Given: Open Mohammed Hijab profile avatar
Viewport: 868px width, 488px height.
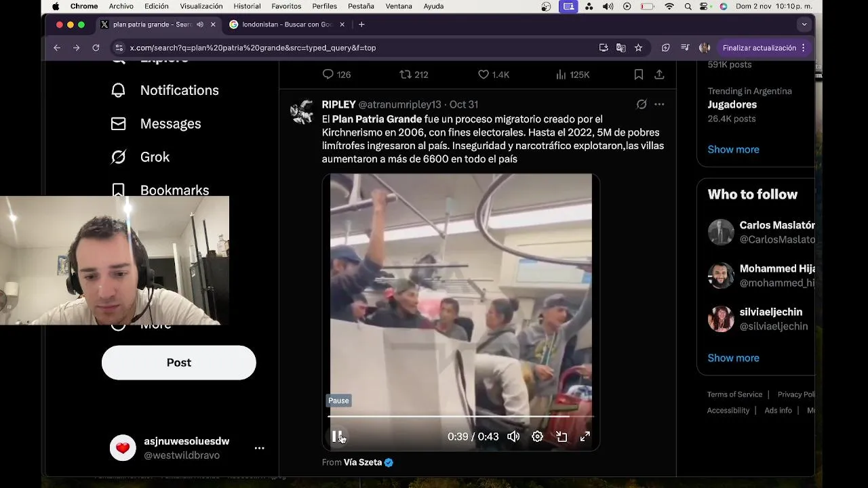Looking at the screenshot, I should (721, 275).
